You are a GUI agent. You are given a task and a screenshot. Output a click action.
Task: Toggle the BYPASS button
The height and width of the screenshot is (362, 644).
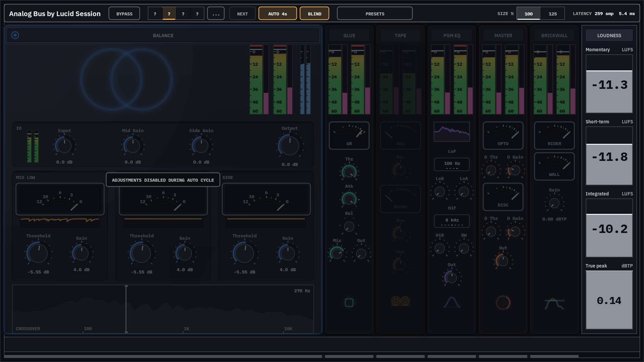tap(124, 13)
